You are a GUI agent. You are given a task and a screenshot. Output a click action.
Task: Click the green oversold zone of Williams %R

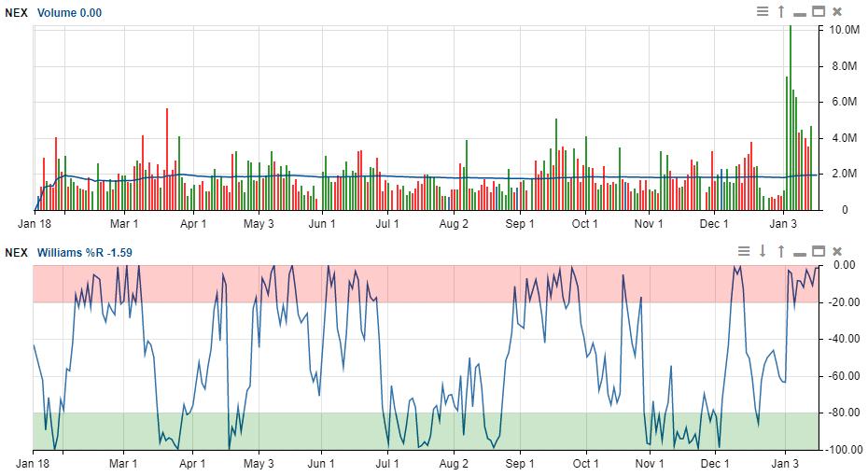pos(420,431)
